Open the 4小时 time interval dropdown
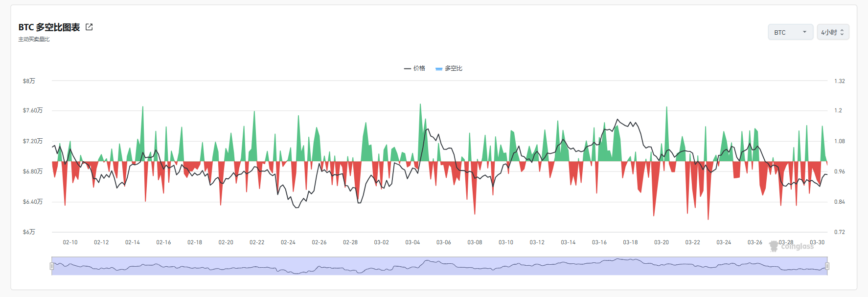This screenshot has width=868, height=297. (833, 32)
